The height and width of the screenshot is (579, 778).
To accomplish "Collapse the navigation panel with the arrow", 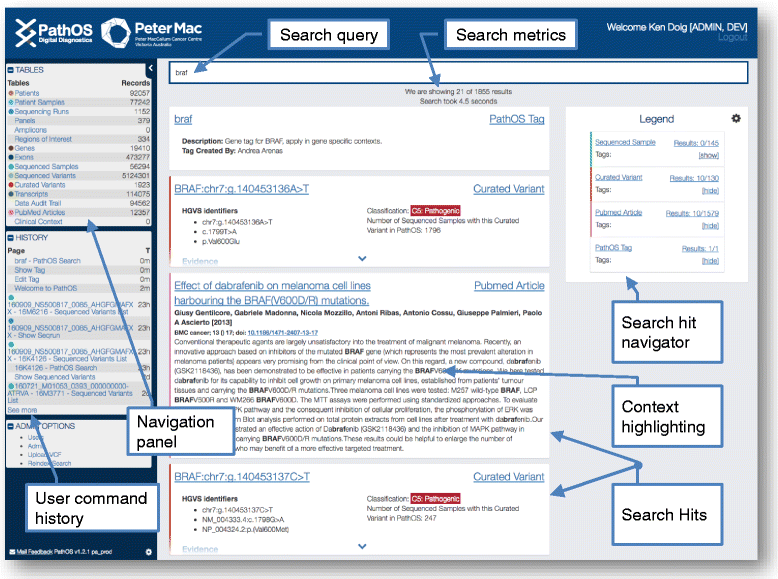I will pos(149,69).
